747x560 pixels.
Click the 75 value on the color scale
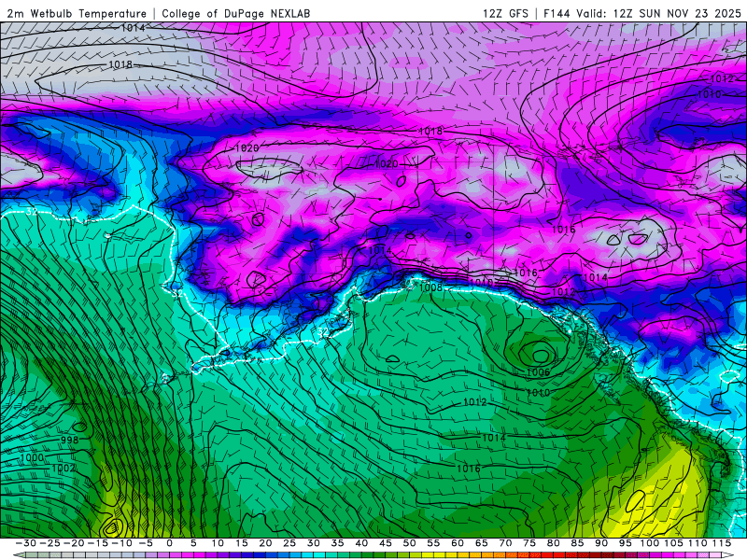coord(529,543)
